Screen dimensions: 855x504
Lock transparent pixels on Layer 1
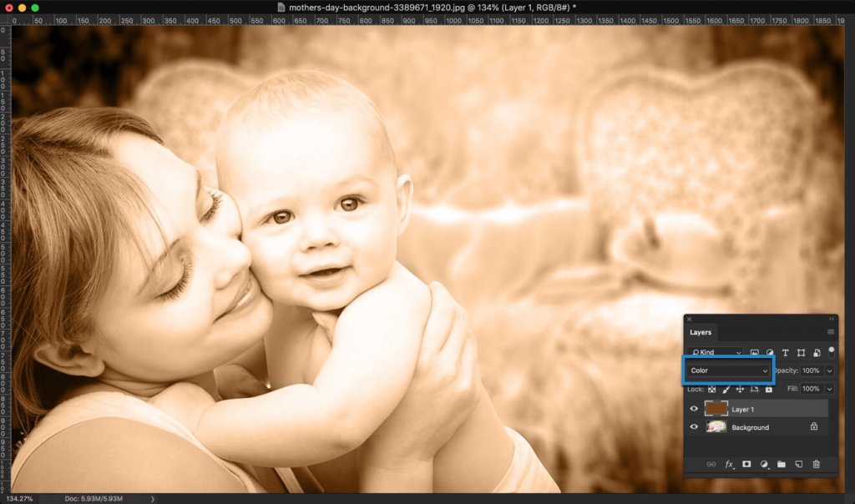click(711, 389)
